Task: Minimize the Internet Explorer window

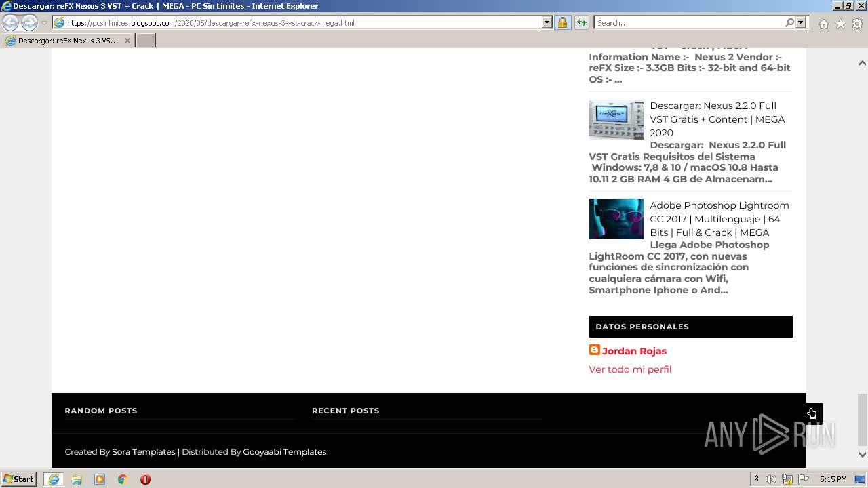Action: coord(837,6)
